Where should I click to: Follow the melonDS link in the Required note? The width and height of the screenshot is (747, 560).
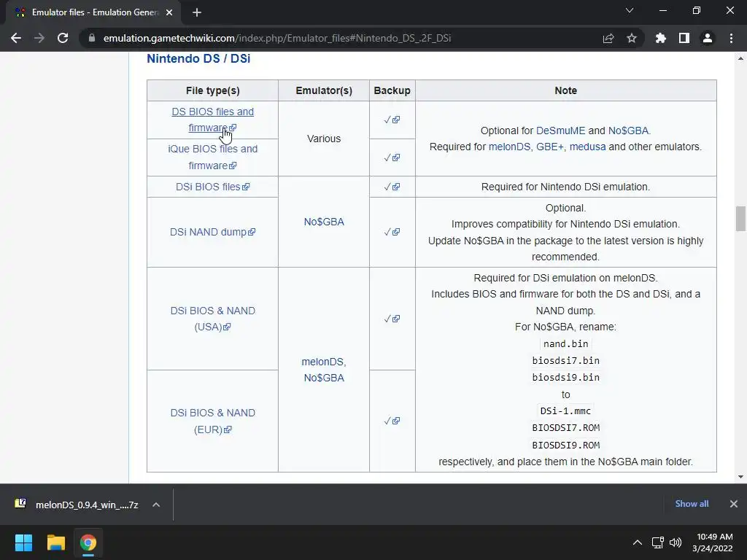click(509, 147)
